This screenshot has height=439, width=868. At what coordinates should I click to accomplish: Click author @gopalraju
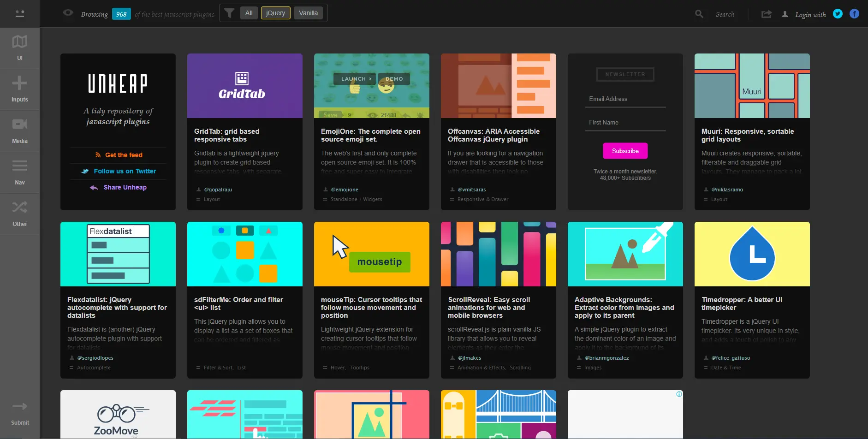[218, 190]
